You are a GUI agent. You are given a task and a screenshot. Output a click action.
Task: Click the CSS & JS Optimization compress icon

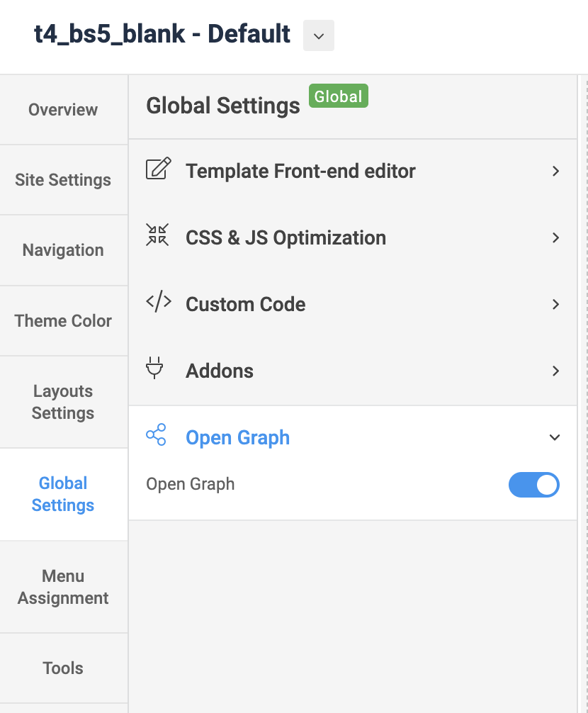(157, 235)
